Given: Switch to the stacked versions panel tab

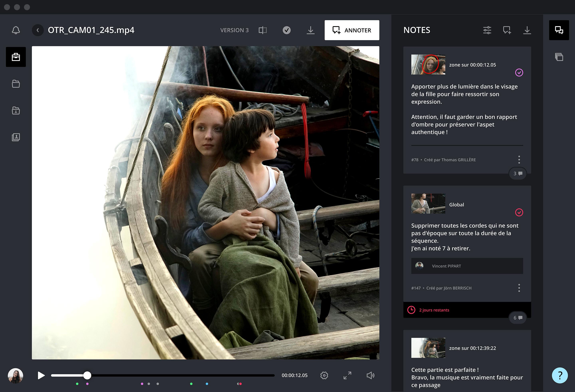Looking at the screenshot, I should coord(559,57).
